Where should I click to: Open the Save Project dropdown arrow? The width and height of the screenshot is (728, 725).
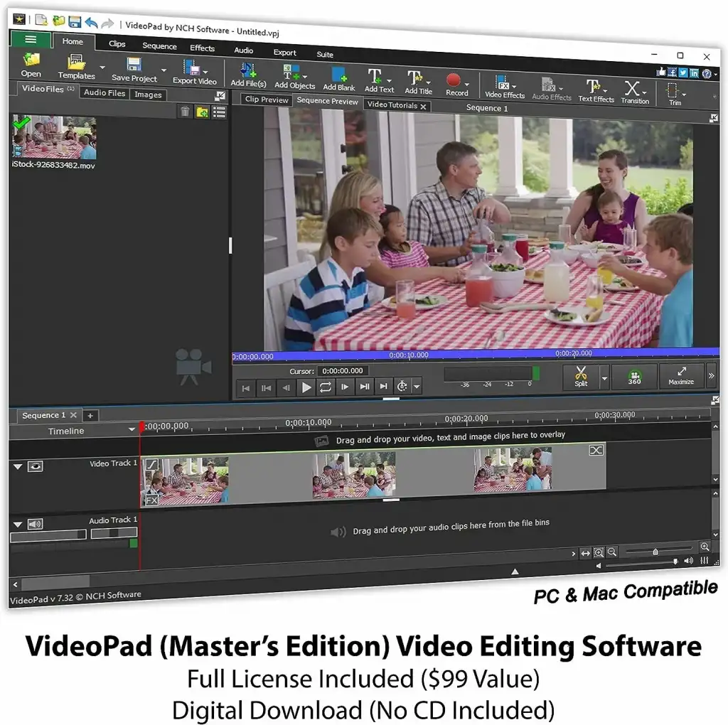coord(164,70)
